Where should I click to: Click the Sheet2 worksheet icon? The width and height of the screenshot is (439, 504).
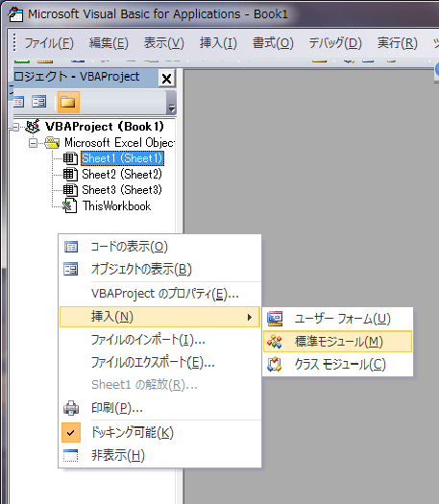click(70, 174)
